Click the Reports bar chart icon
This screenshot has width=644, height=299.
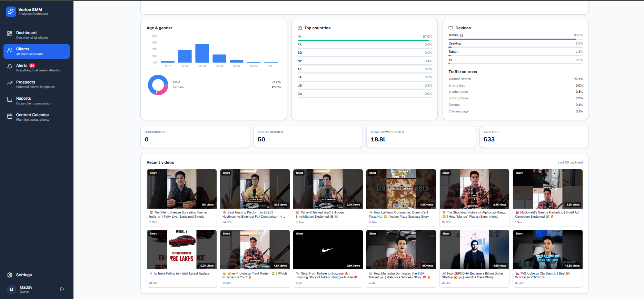tap(10, 99)
